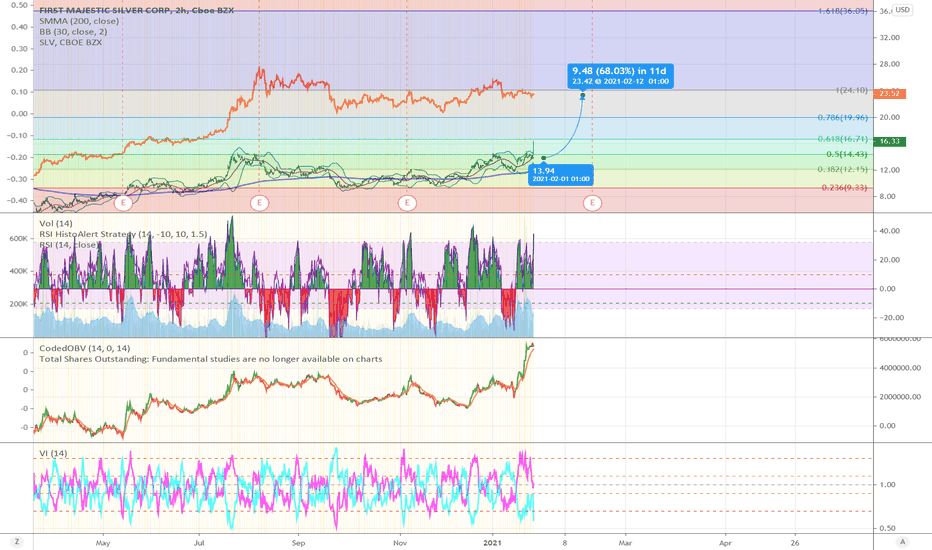
Task: Select the VI (14) indicator legend
Action: pos(53,454)
